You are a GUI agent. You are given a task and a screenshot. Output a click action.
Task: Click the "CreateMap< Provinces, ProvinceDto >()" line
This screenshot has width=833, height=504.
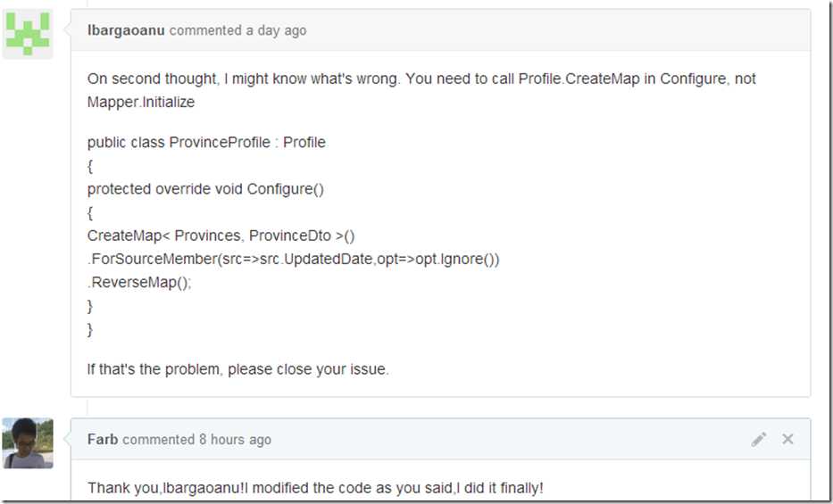221,235
